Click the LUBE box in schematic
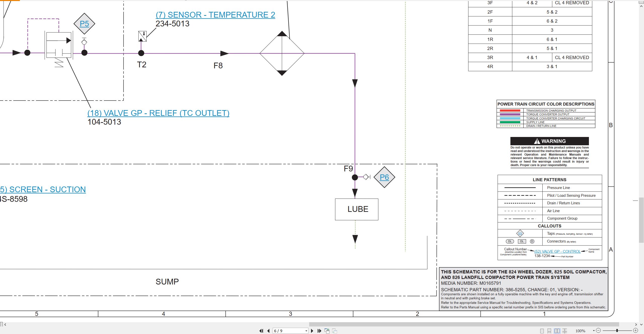Screen dimensions: 644x334 (357, 209)
